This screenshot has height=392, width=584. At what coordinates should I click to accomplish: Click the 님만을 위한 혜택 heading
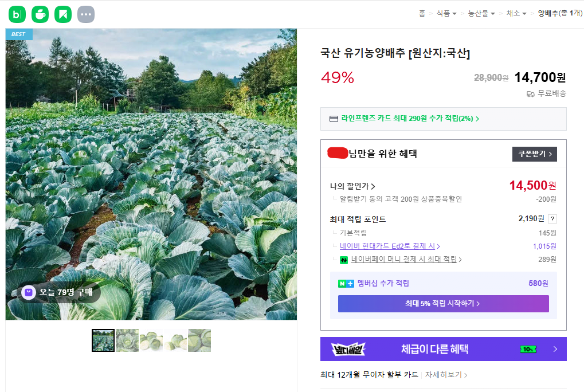pos(383,154)
